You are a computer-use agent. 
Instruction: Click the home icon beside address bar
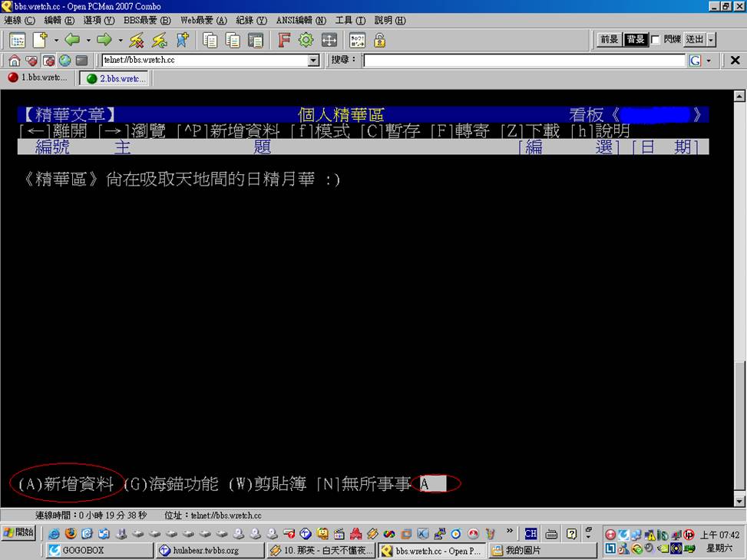(x=14, y=61)
